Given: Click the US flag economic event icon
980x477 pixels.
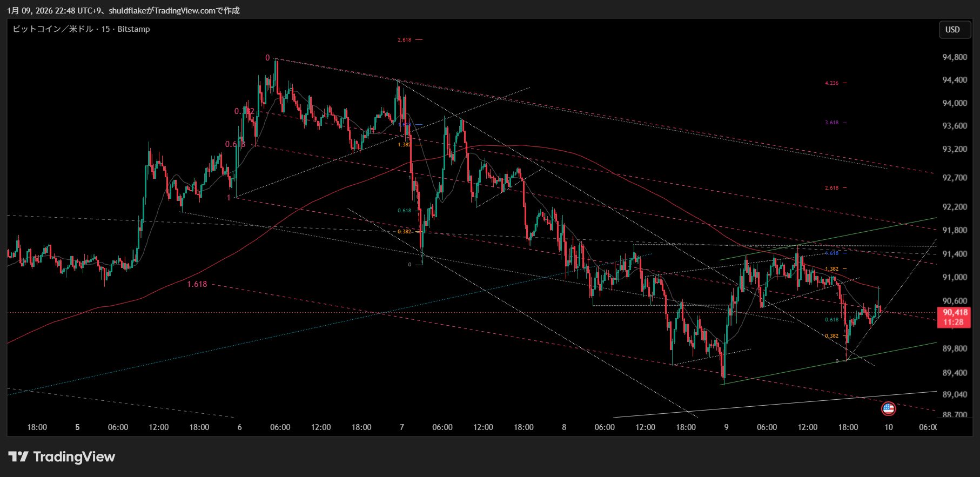Looking at the screenshot, I should (x=888, y=409).
